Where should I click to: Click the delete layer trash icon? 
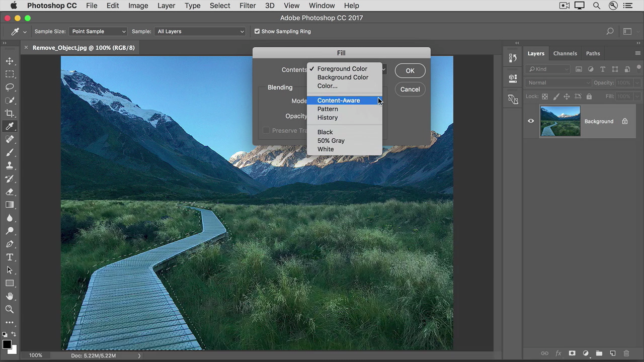tap(626, 353)
